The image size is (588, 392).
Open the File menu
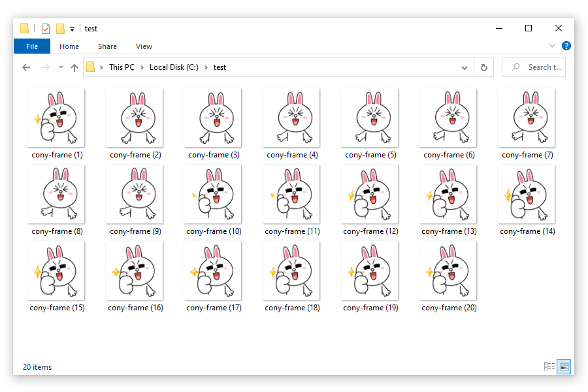pos(31,46)
